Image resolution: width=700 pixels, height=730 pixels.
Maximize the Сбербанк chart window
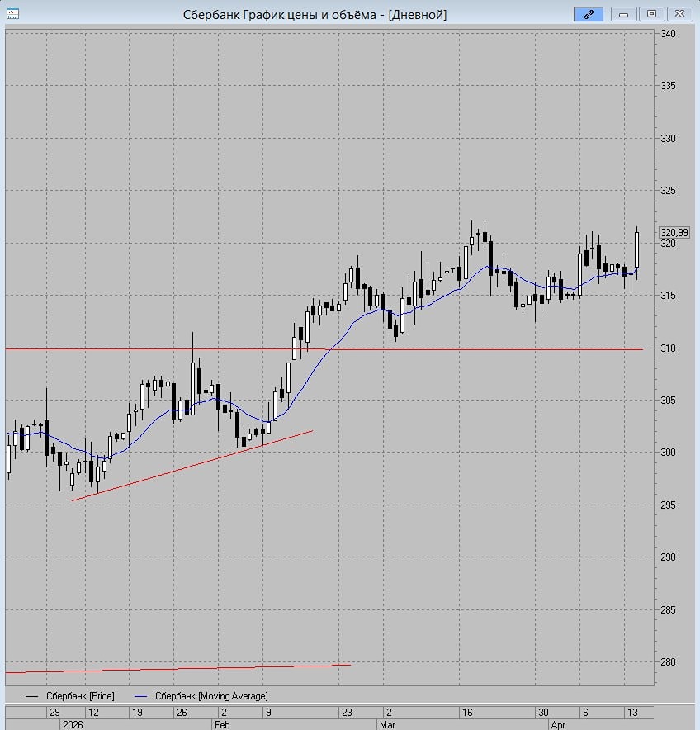(651, 14)
